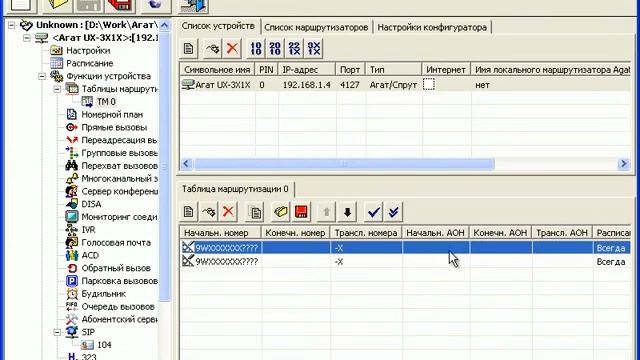Click Символьное имя column header

pyautogui.click(x=217, y=70)
